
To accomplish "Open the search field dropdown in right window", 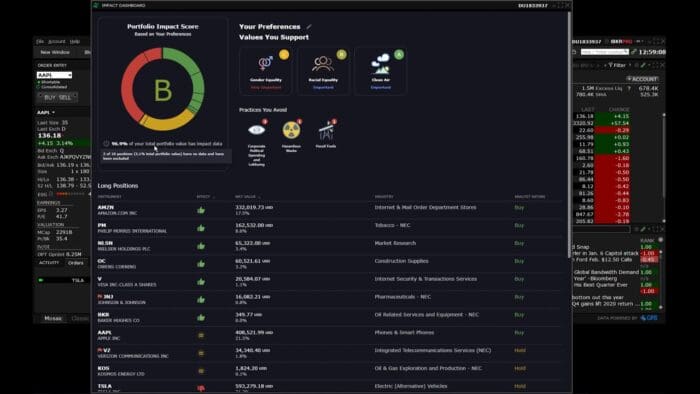I will point(626,52).
